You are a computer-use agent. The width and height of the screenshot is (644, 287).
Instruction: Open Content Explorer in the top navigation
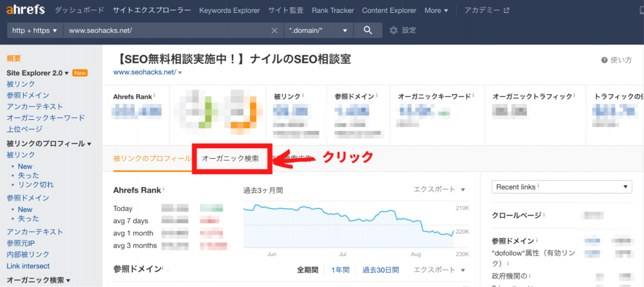[x=389, y=10]
